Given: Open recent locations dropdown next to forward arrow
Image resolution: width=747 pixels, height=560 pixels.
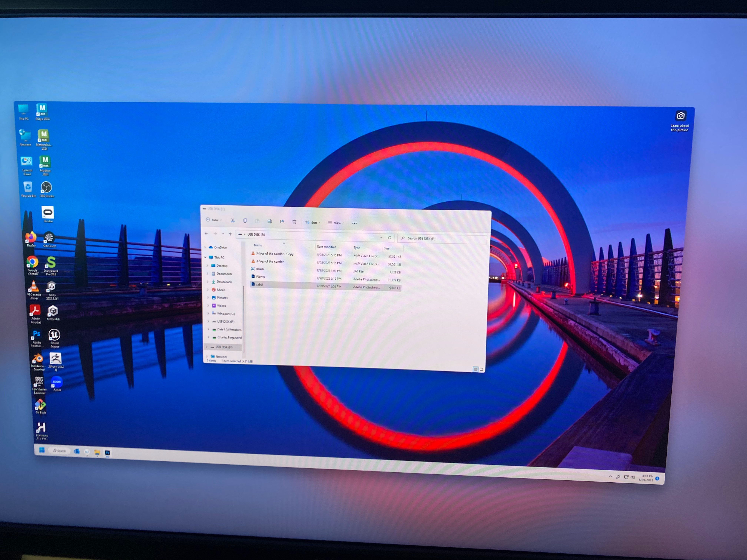Looking at the screenshot, I should (x=223, y=234).
